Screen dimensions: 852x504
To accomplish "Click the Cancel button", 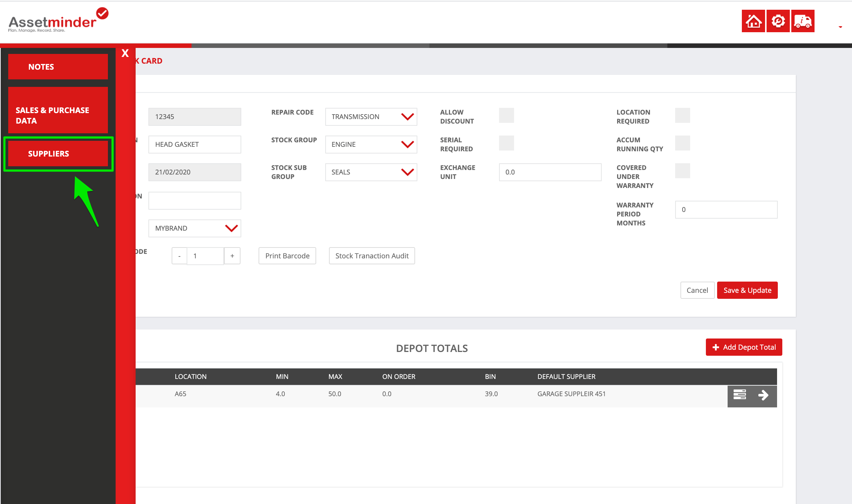I will pos(697,290).
